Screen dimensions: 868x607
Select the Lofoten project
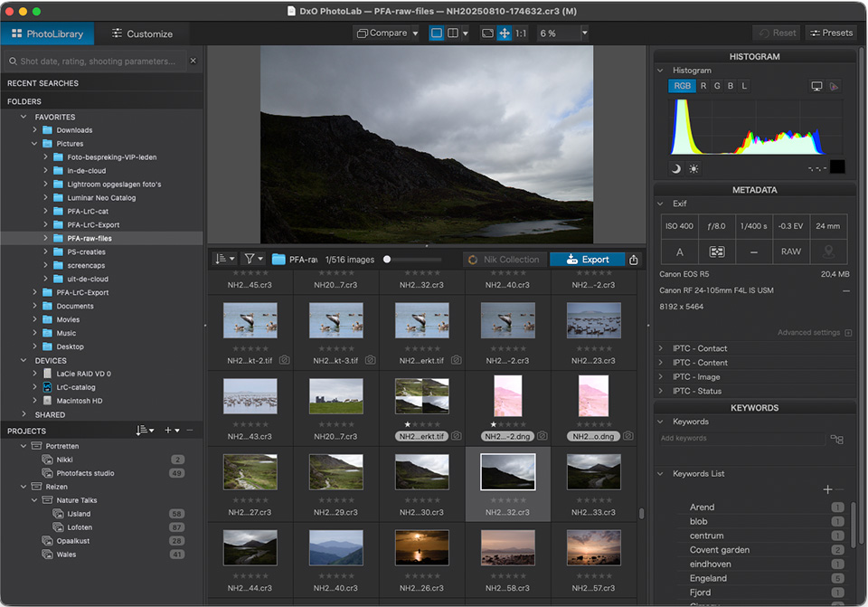click(80, 527)
